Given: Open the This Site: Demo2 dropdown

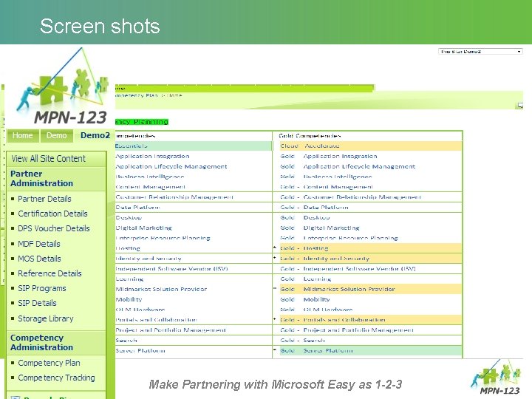Looking at the screenshot, I should (x=480, y=52).
